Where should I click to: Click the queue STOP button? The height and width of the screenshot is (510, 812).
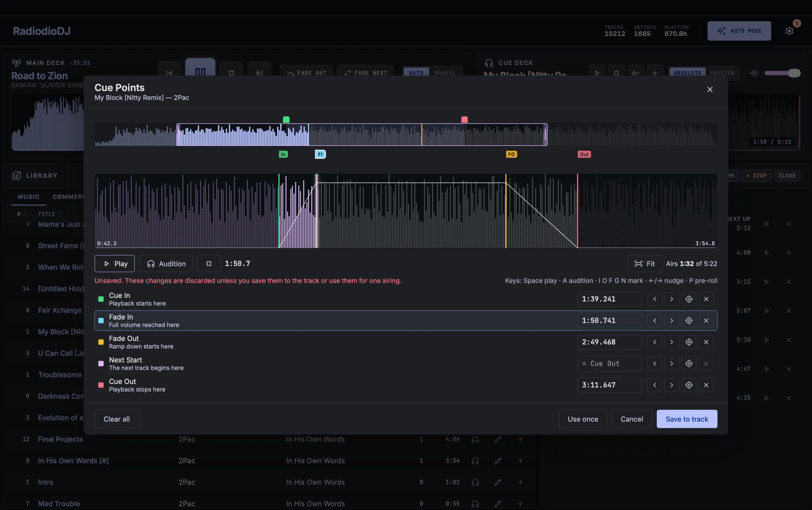tap(756, 175)
